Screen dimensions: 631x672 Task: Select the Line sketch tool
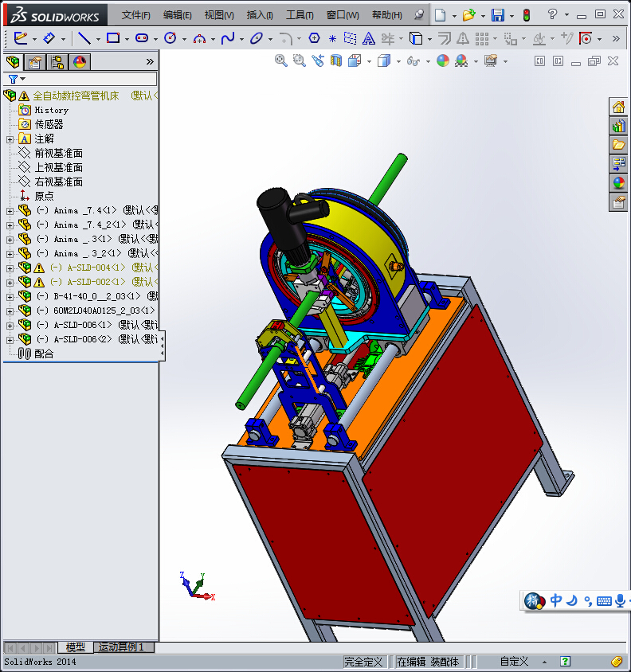click(x=84, y=38)
